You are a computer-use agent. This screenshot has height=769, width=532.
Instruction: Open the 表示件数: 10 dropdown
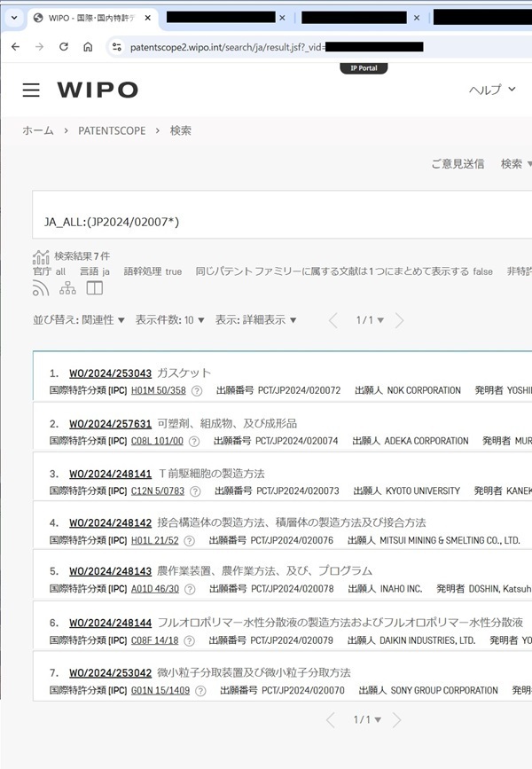point(169,320)
